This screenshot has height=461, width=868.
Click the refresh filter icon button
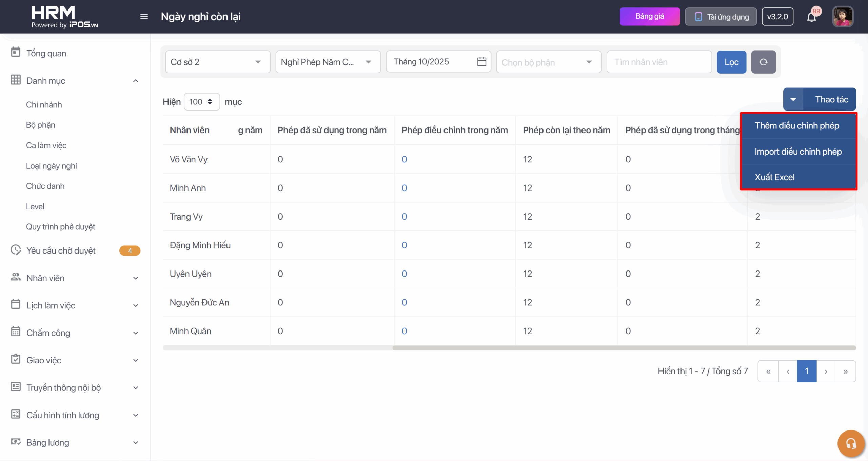[763, 62]
